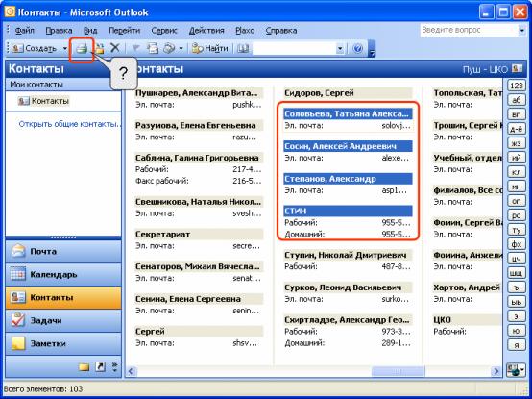532x399 pixels.
Task: Select the Ступин, Николай Дмитриевич contact
Action: pyautogui.click(x=348, y=255)
